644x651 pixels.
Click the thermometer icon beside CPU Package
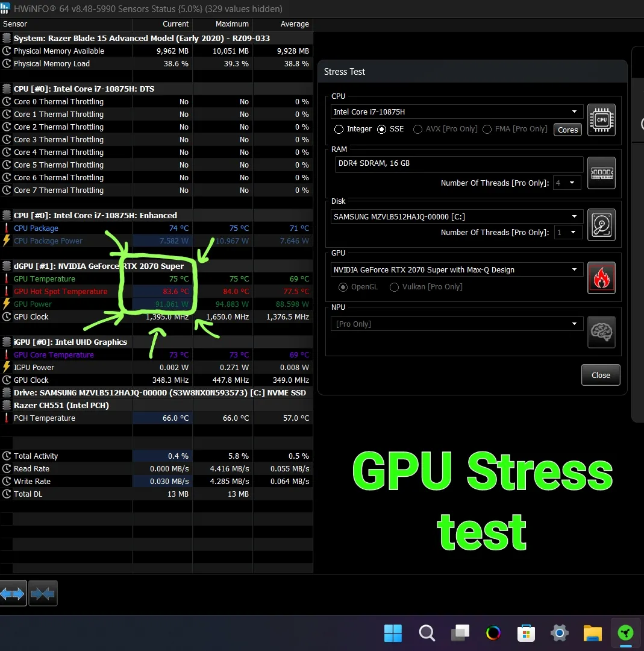point(6,228)
